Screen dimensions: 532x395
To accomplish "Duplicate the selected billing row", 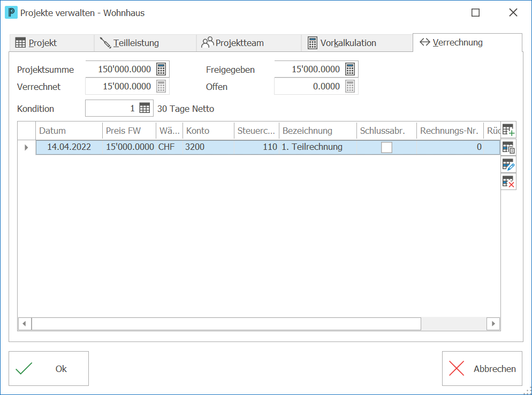I will tap(508, 147).
